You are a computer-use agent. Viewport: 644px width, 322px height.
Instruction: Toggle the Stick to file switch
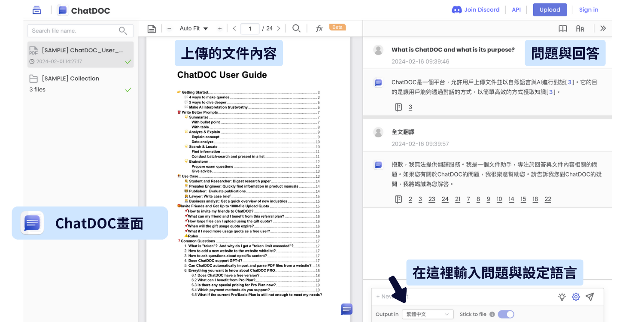tap(506, 314)
